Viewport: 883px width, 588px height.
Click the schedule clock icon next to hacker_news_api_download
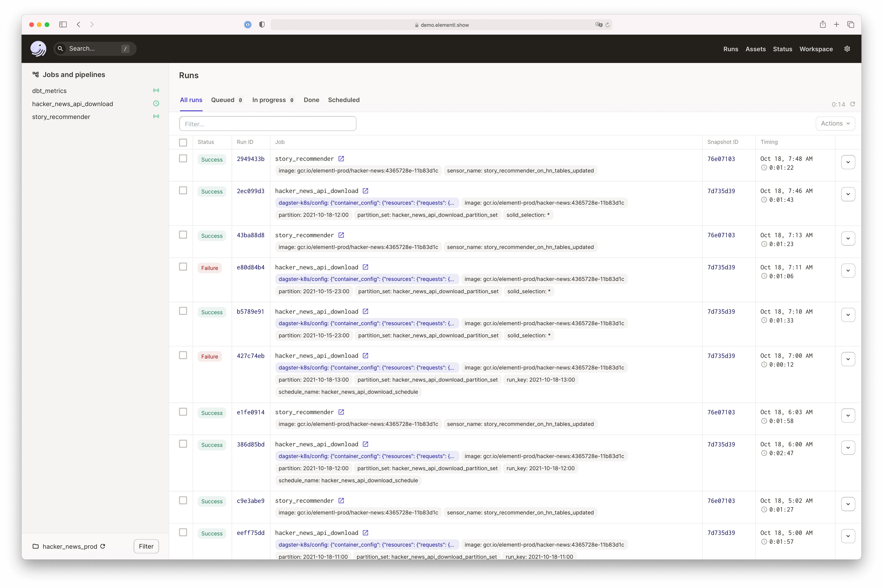[x=156, y=104]
